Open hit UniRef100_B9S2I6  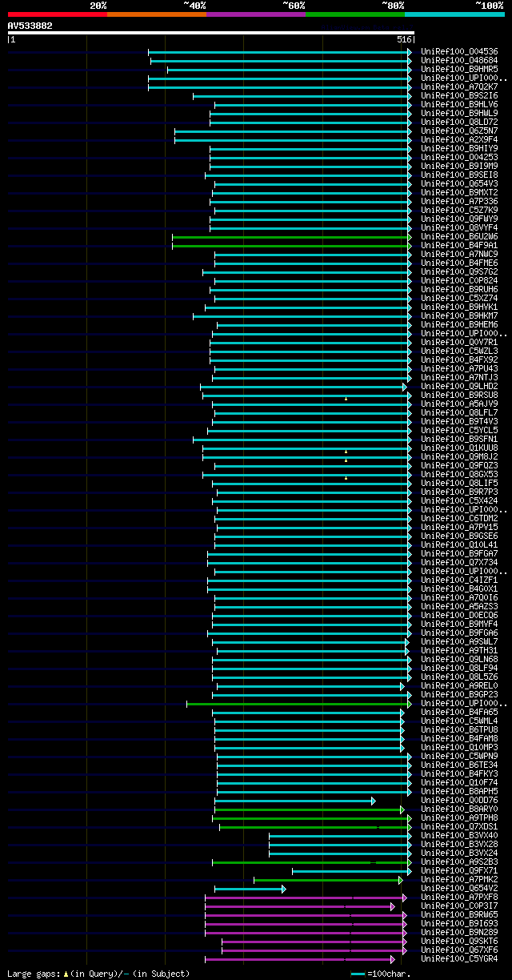(459, 96)
